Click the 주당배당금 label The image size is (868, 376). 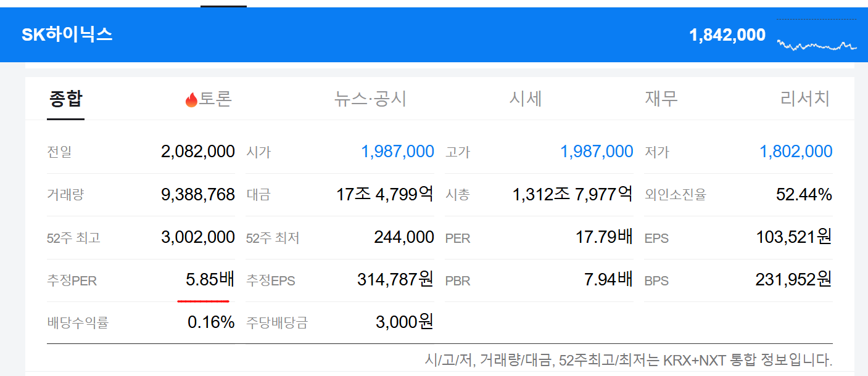277,322
